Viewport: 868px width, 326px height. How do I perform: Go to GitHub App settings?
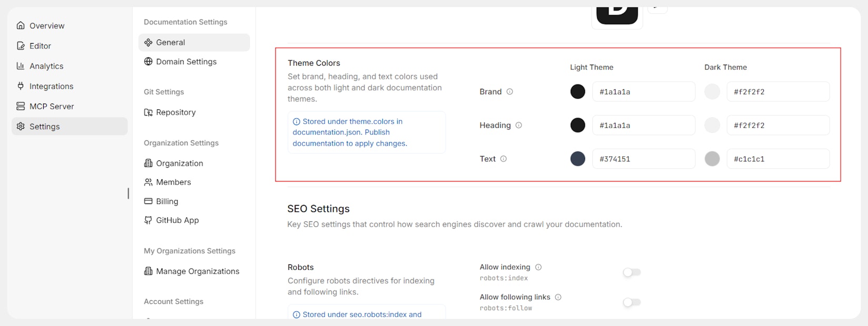[x=177, y=220]
